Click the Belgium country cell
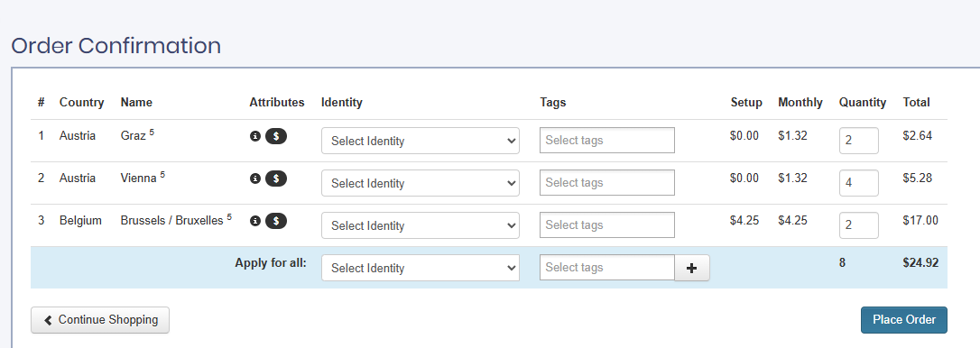The height and width of the screenshot is (348, 980). 80,221
